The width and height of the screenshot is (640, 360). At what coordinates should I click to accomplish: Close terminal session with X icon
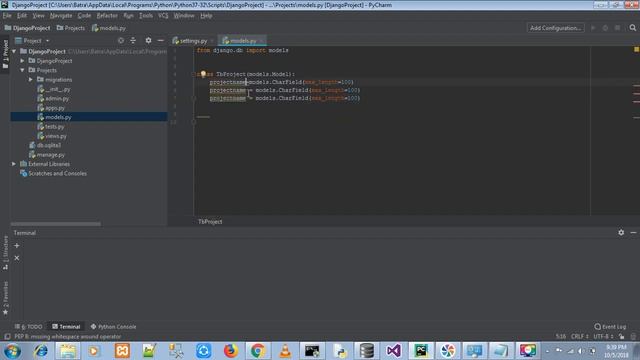pyautogui.click(x=17, y=258)
